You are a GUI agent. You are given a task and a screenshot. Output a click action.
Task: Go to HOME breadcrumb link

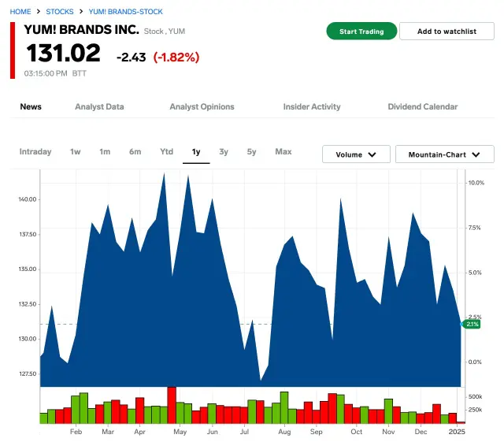[x=20, y=12]
